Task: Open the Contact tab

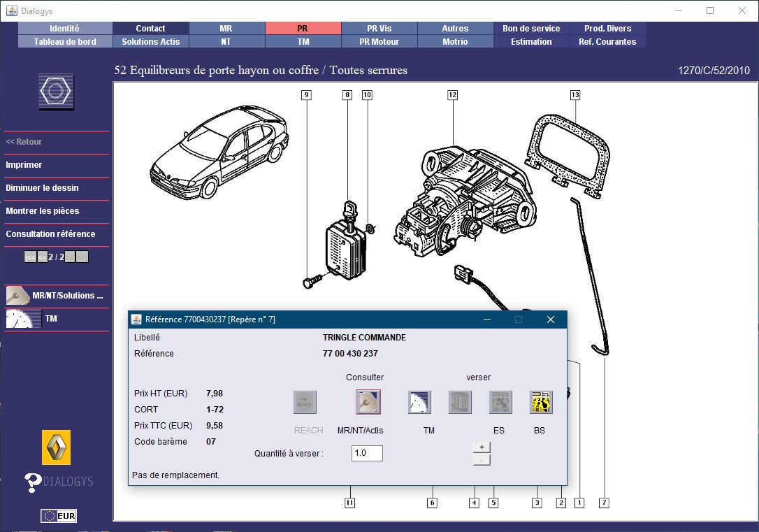Action: (x=150, y=29)
